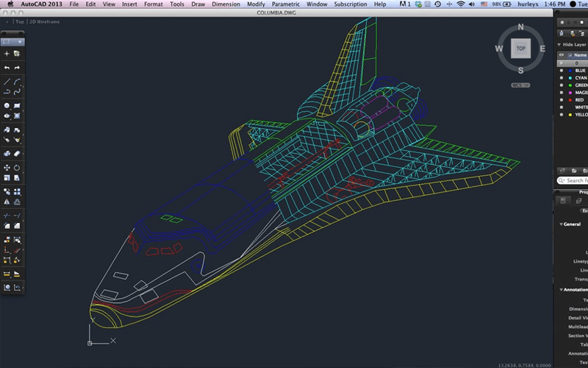Click the Name column header in layers
The height and width of the screenshot is (368, 588).
[x=580, y=54]
